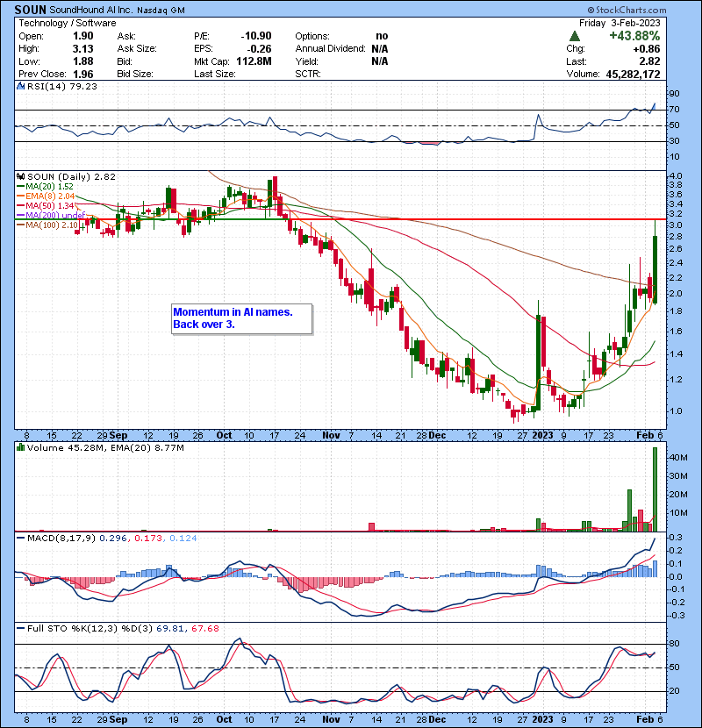Click the 2023 label on price chart axis
The image size is (702, 728).
542,436
